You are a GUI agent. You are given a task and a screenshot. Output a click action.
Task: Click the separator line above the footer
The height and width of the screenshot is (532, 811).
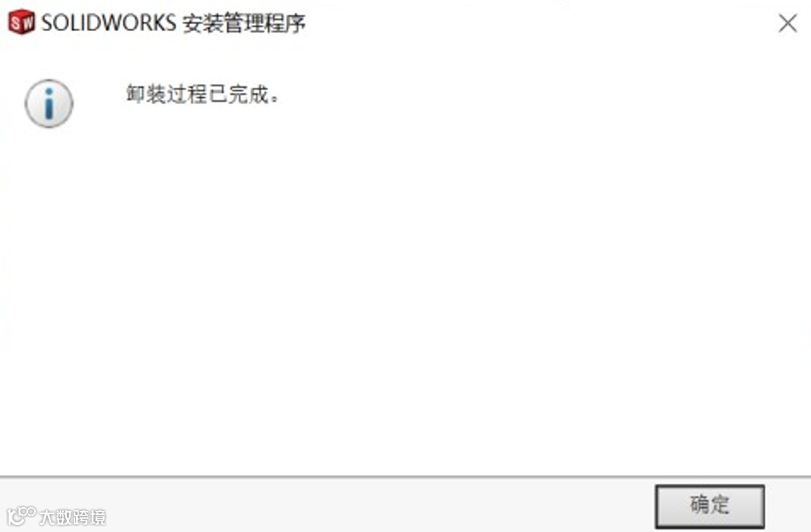tap(405, 477)
